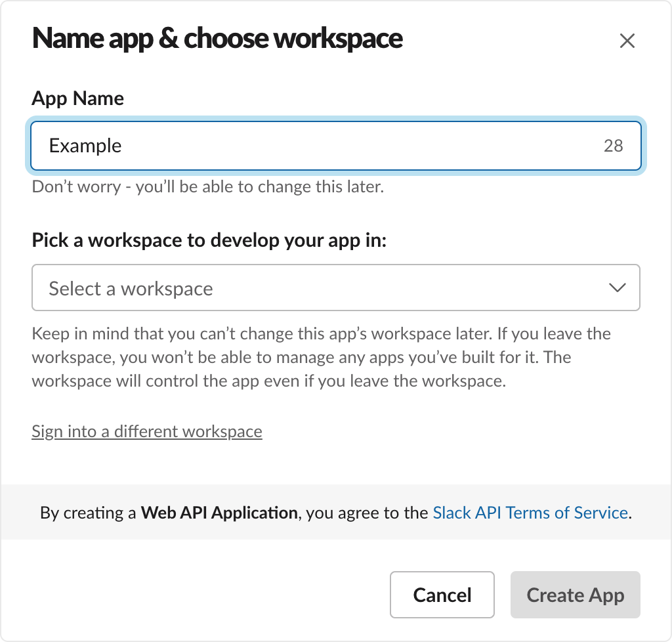Click the Create App button
Viewport: 672px width, 642px height.
point(575,595)
